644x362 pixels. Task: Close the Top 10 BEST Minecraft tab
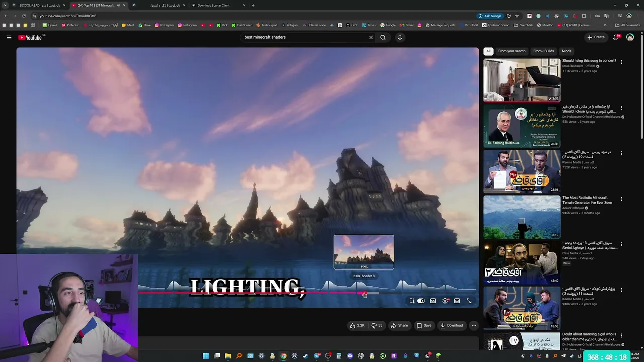click(124, 5)
